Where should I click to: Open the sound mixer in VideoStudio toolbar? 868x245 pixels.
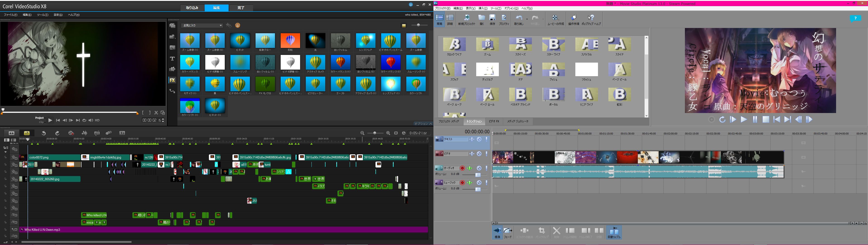pyautogui.click(x=84, y=133)
